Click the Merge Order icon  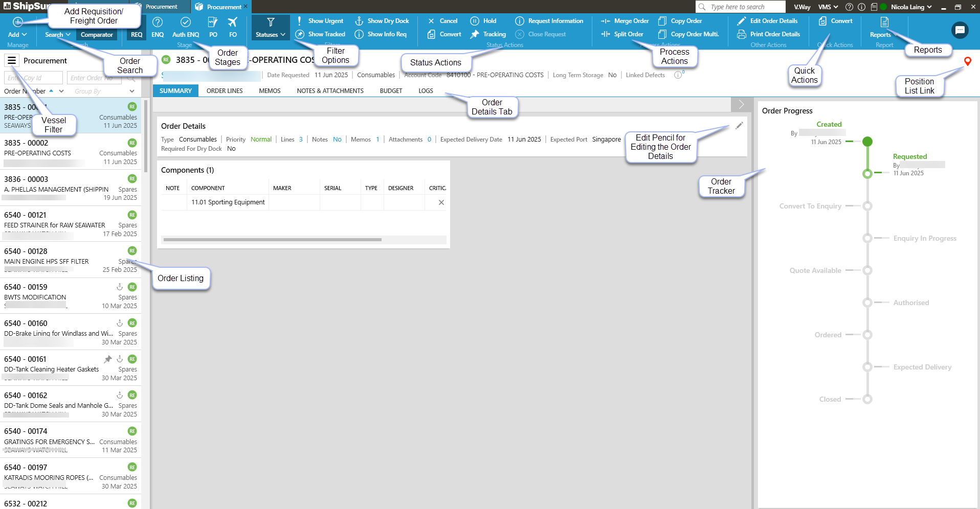point(606,21)
